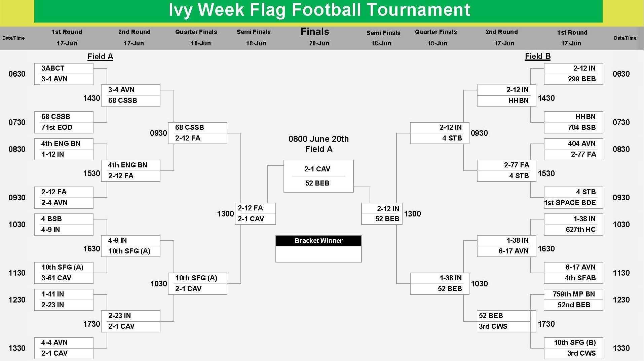Click the 3-61 CAV team cell
This screenshot has width=644, height=361.
point(64,278)
